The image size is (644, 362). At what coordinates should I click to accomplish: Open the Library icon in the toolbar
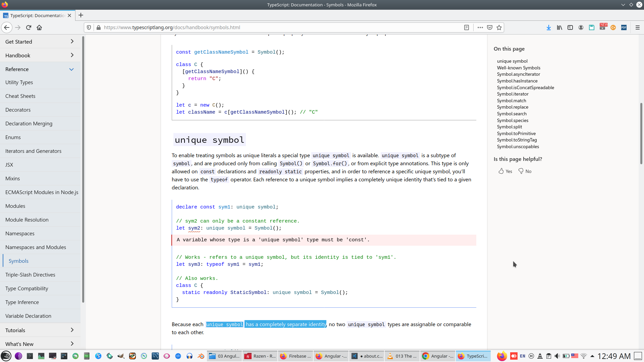tap(559, 27)
